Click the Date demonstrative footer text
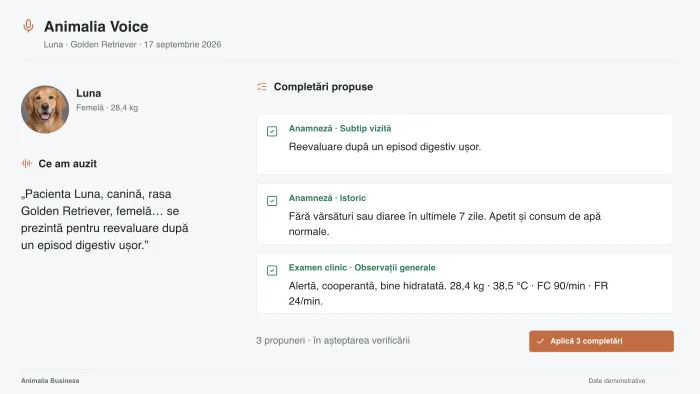700x394 pixels. (617, 381)
